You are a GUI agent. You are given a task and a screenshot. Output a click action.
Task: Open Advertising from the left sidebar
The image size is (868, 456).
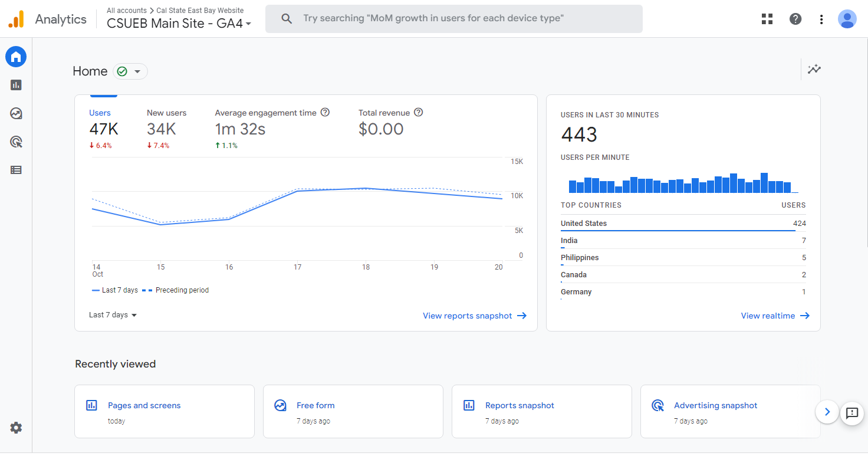16,142
